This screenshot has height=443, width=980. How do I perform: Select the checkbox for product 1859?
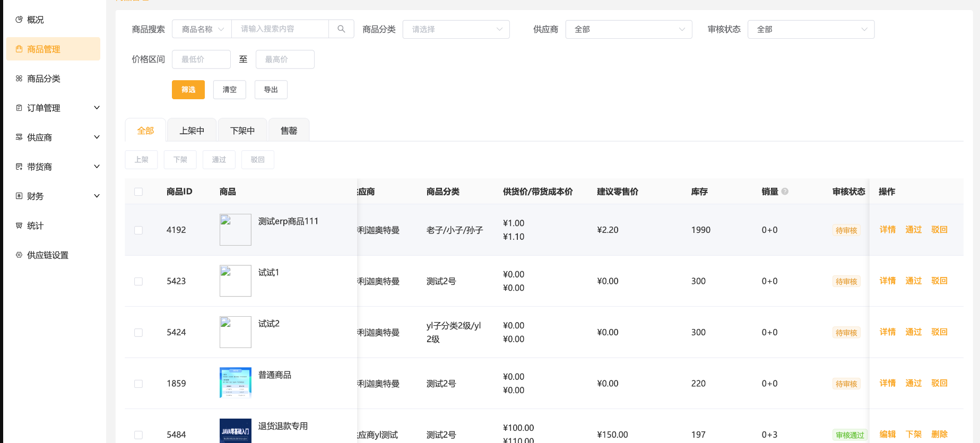[x=138, y=384]
